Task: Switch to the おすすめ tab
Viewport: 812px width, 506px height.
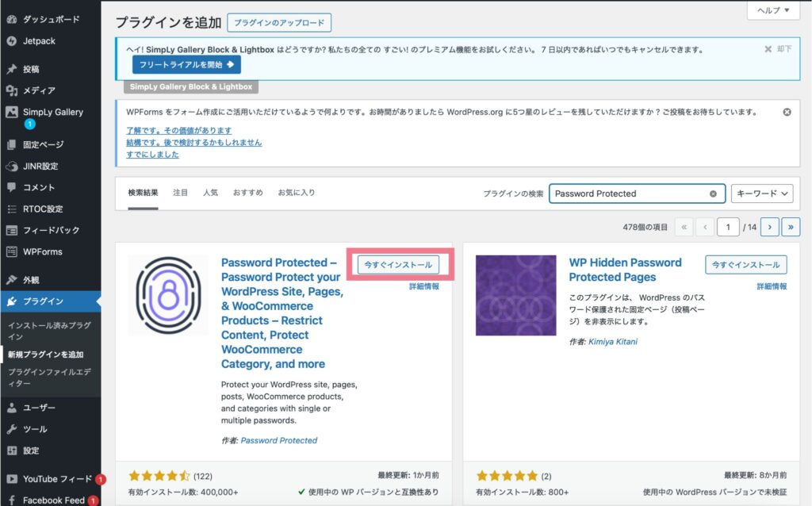Action: click(x=247, y=193)
